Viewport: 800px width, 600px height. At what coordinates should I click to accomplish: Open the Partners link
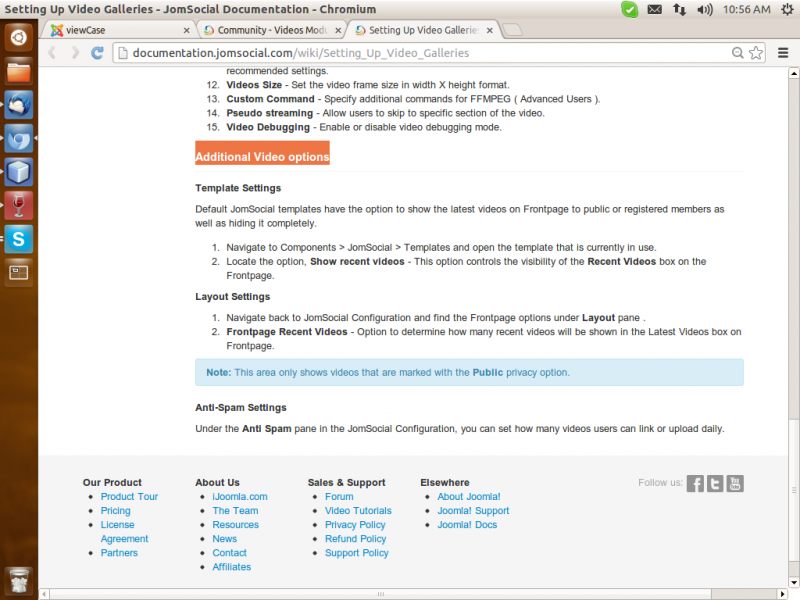(119, 553)
